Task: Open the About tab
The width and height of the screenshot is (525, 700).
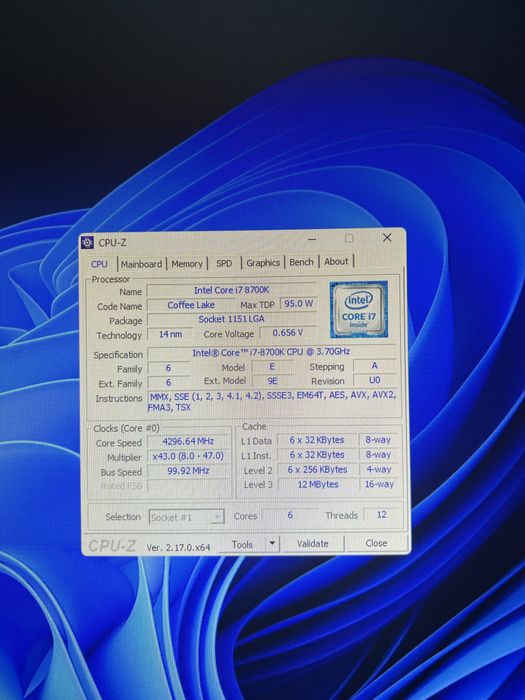Action: (x=336, y=261)
